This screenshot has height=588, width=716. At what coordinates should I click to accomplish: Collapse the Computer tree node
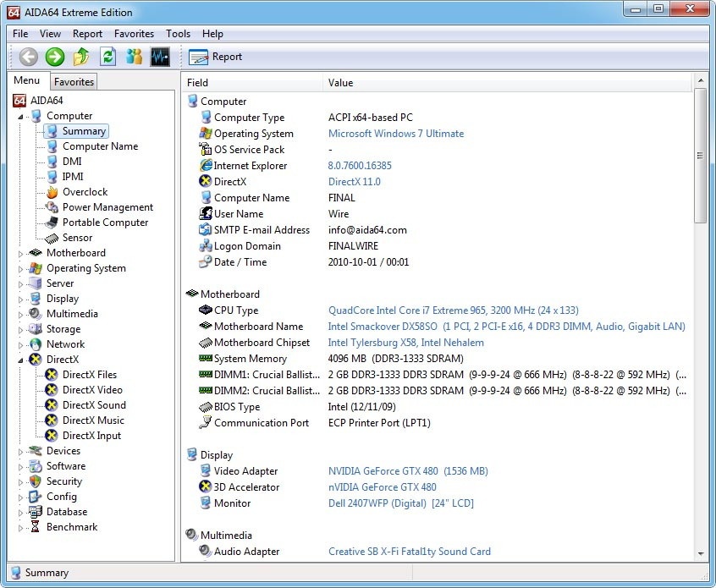point(21,117)
